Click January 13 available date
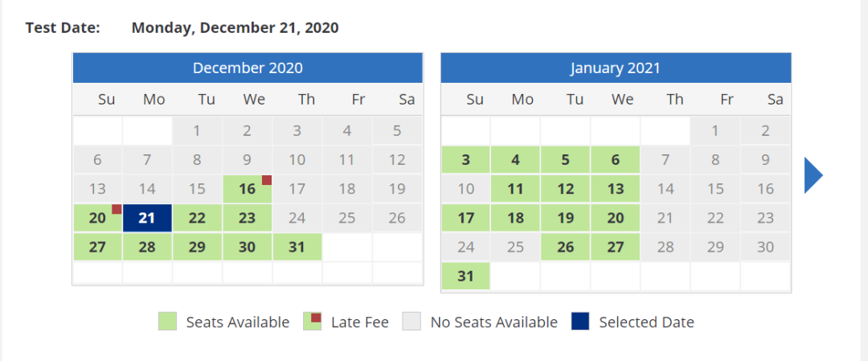The width and height of the screenshot is (868, 361). pos(616,189)
